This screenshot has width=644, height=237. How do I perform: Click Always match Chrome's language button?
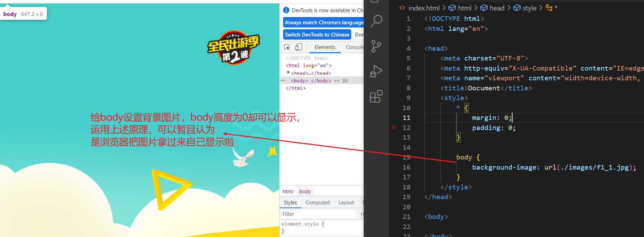pos(324,23)
